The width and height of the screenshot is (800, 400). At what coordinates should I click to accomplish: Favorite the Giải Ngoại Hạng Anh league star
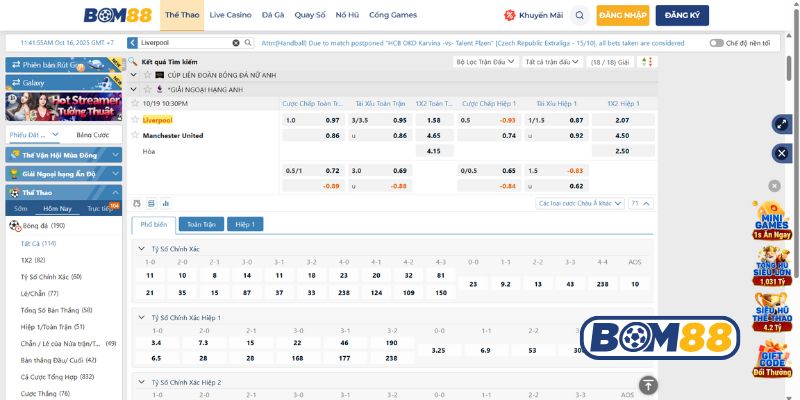pos(147,89)
